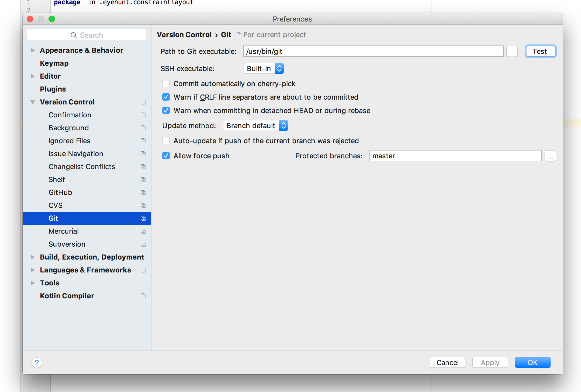The image size is (581, 392).
Task: Click the Apply button
Action: point(490,362)
